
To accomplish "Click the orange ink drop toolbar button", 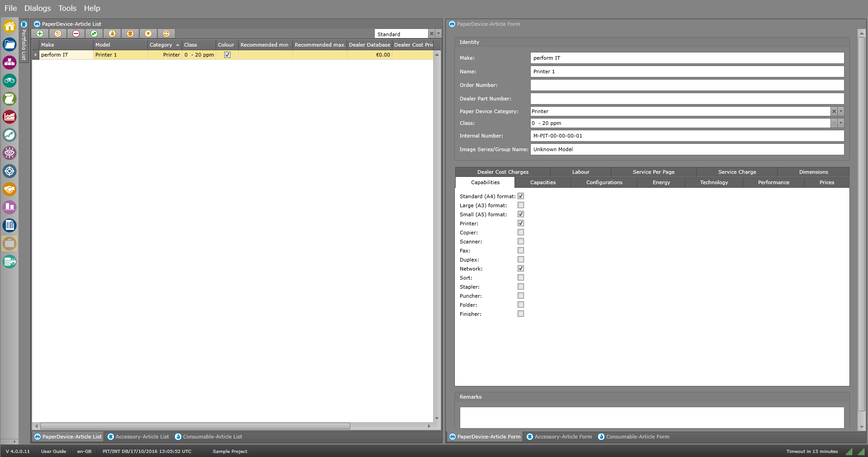I will click(x=112, y=33).
